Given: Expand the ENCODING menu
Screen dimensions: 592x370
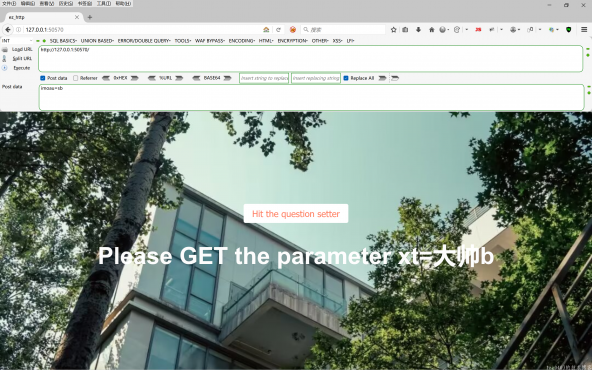Looking at the screenshot, I should 242,41.
